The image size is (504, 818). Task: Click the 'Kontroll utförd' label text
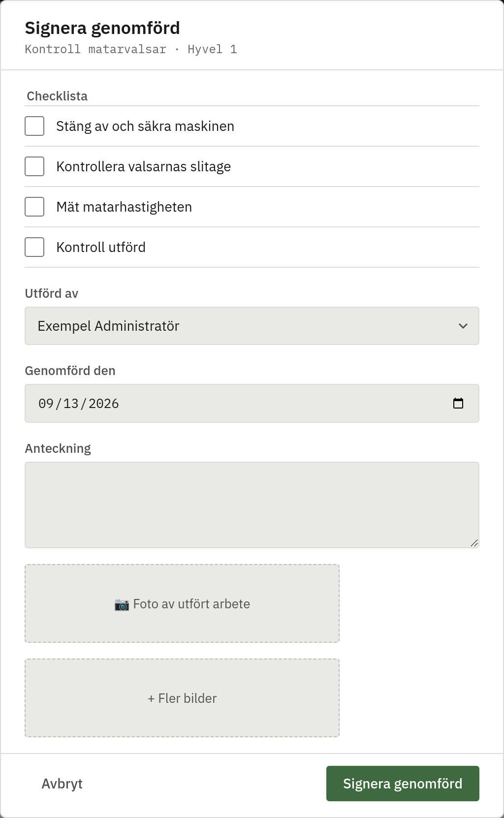pyautogui.click(x=101, y=247)
